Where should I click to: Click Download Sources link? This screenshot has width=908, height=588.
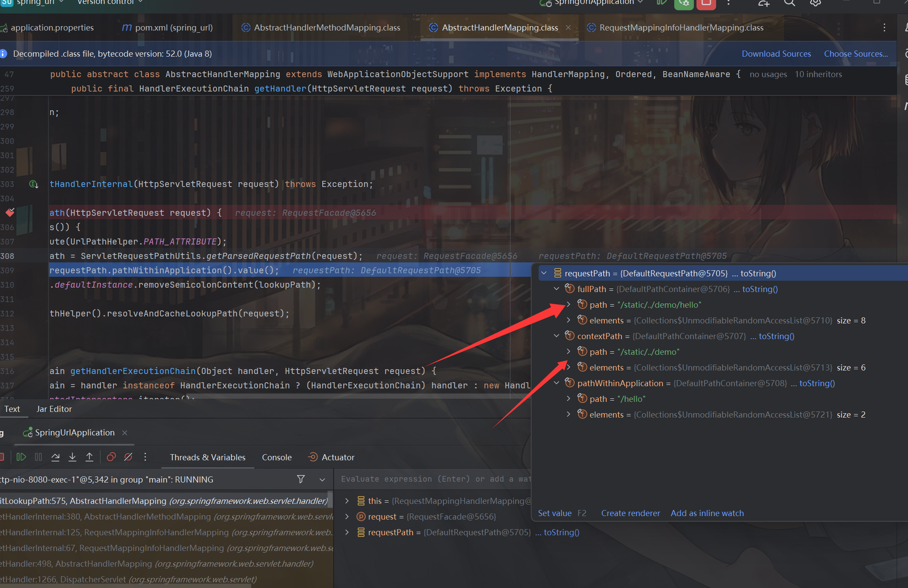tap(776, 54)
